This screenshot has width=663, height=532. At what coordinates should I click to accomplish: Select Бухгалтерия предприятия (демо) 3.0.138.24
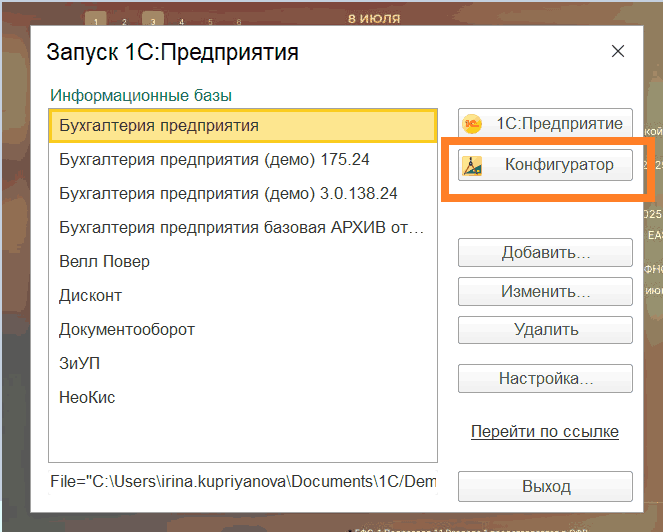click(x=243, y=193)
